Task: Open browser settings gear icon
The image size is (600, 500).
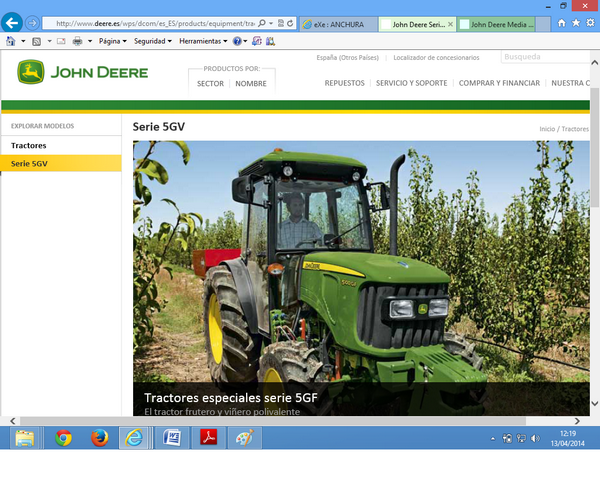Action: [x=590, y=23]
